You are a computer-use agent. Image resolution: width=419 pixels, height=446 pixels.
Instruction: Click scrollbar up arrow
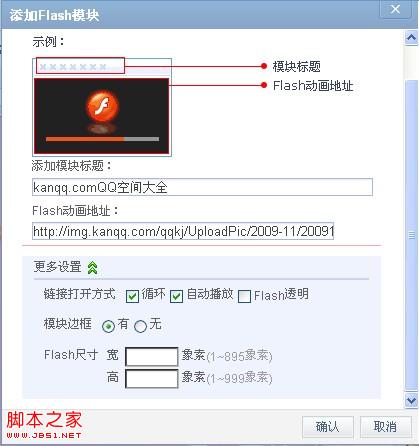pos(411,38)
